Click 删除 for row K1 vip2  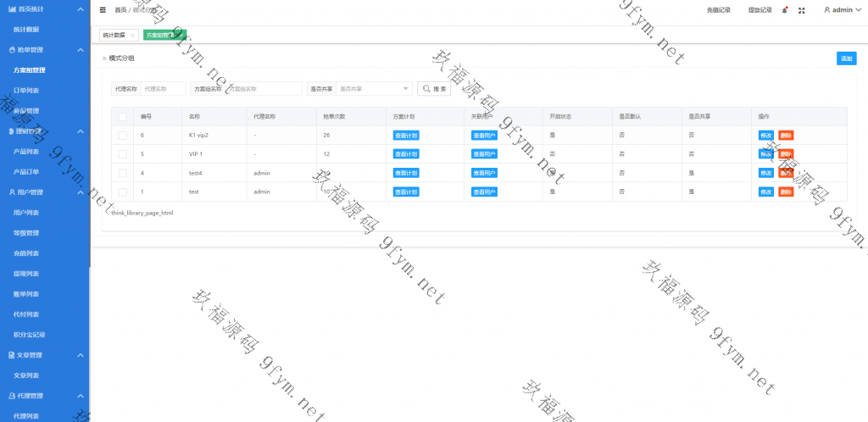pyautogui.click(x=786, y=135)
